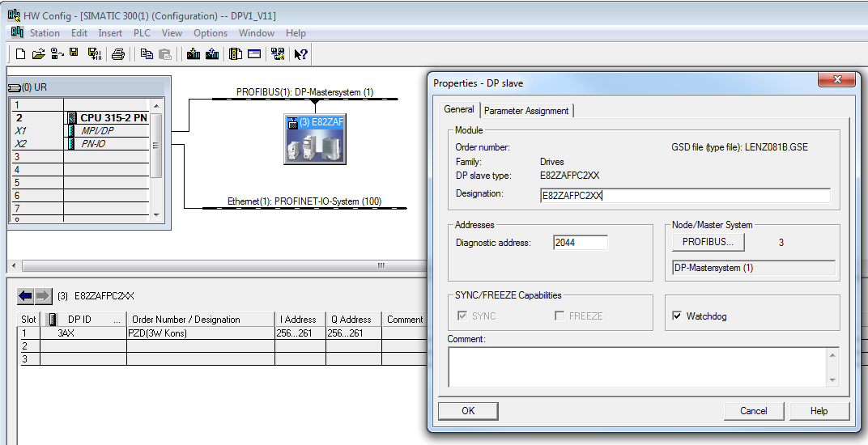This screenshot has height=445, width=868.
Task: Open the Edit menu
Action: click(x=79, y=32)
